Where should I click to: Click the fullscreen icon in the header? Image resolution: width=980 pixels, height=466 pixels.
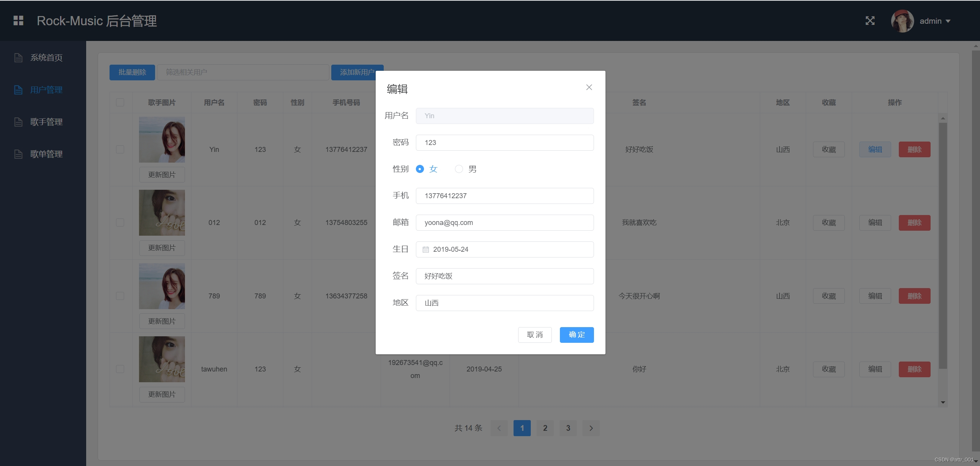click(870, 21)
